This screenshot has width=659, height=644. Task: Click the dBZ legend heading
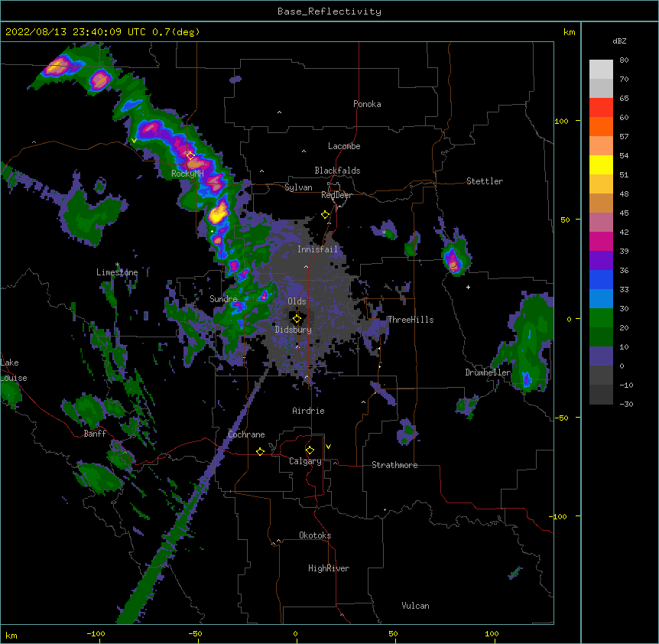click(x=619, y=41)
